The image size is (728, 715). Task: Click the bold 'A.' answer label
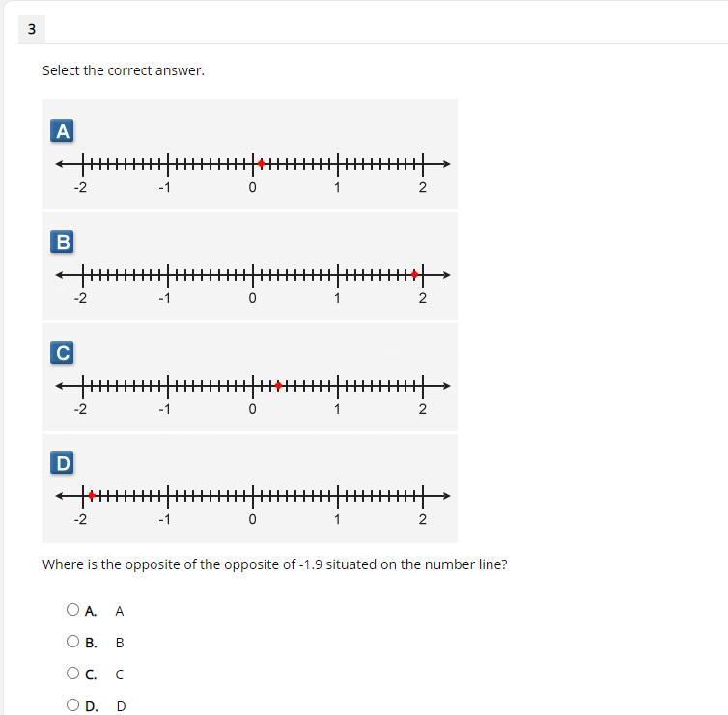(91, 611)
